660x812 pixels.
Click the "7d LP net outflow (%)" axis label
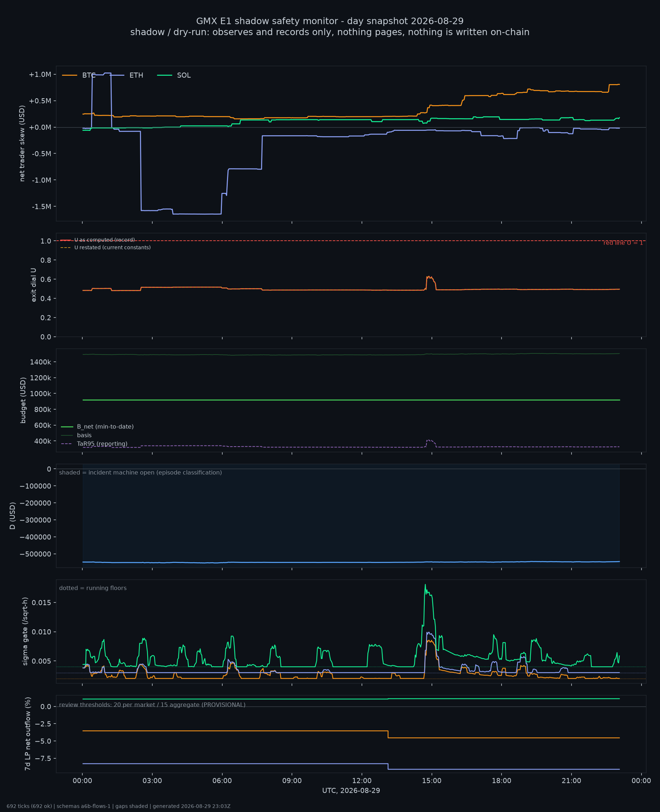27,734
